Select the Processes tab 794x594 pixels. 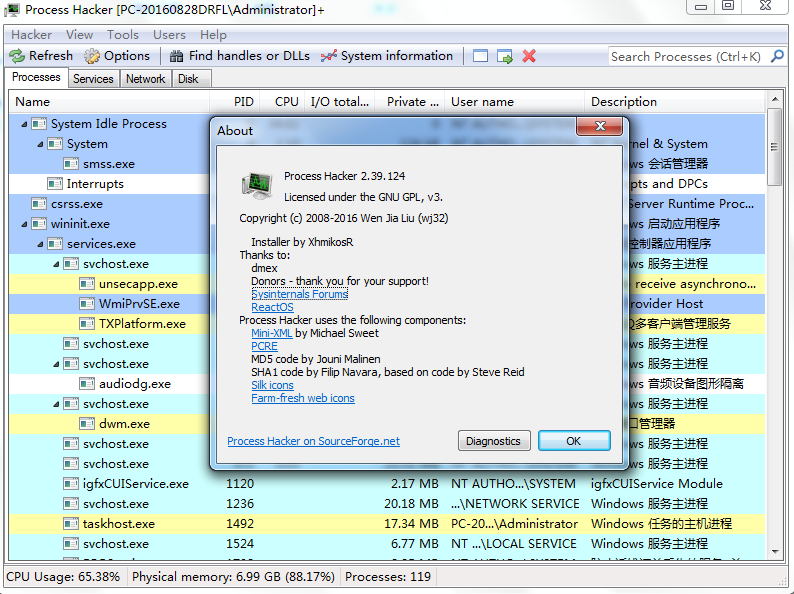click(36, 77)
